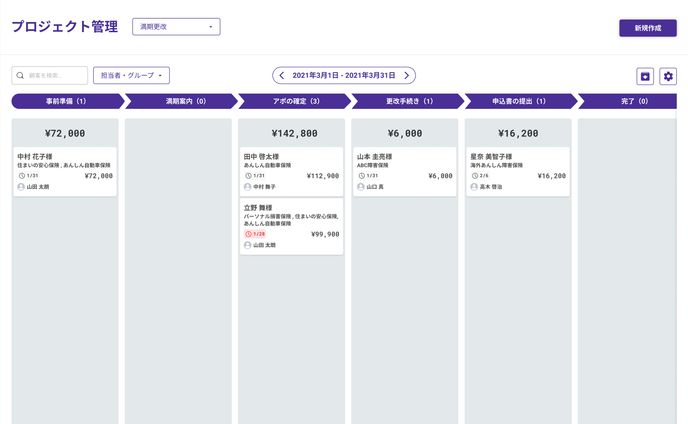
Task: Open the 田中 啓太様 card title
Action: (262, 156)
